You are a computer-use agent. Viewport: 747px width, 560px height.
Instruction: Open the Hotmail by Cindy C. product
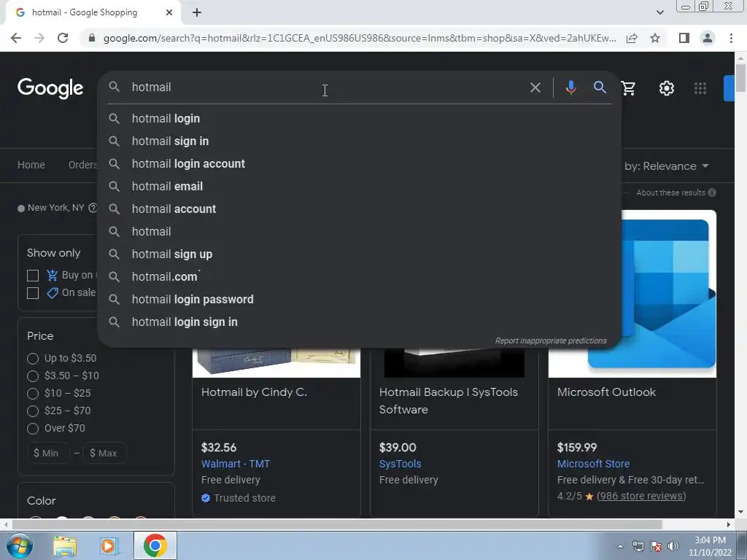pos(254,392)
